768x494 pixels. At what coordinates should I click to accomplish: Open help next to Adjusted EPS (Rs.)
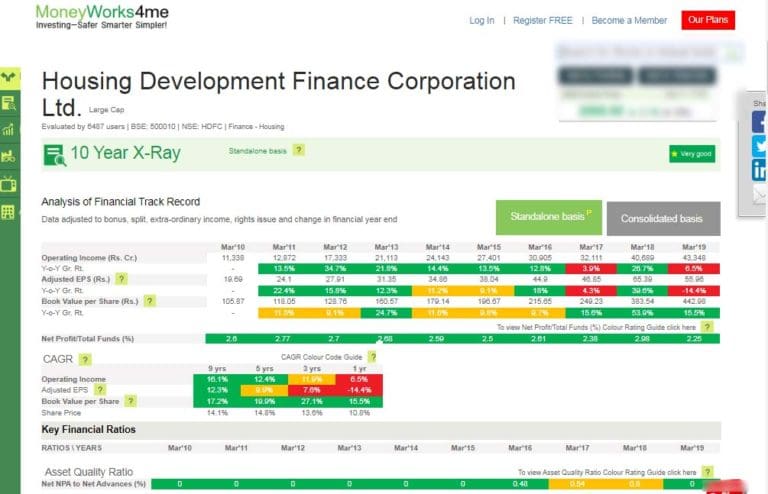tap(121, 279)
